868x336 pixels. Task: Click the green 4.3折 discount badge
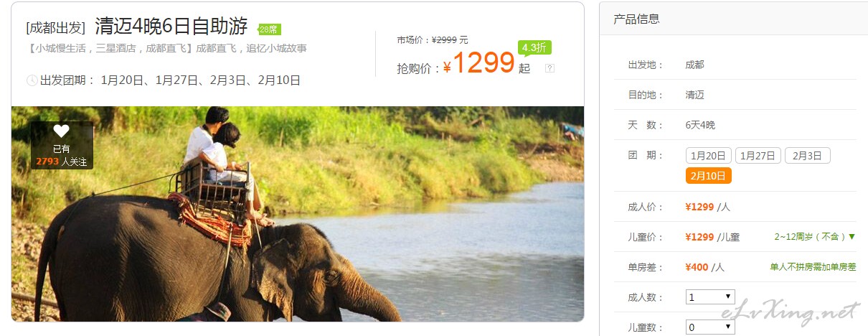point(534,48)
